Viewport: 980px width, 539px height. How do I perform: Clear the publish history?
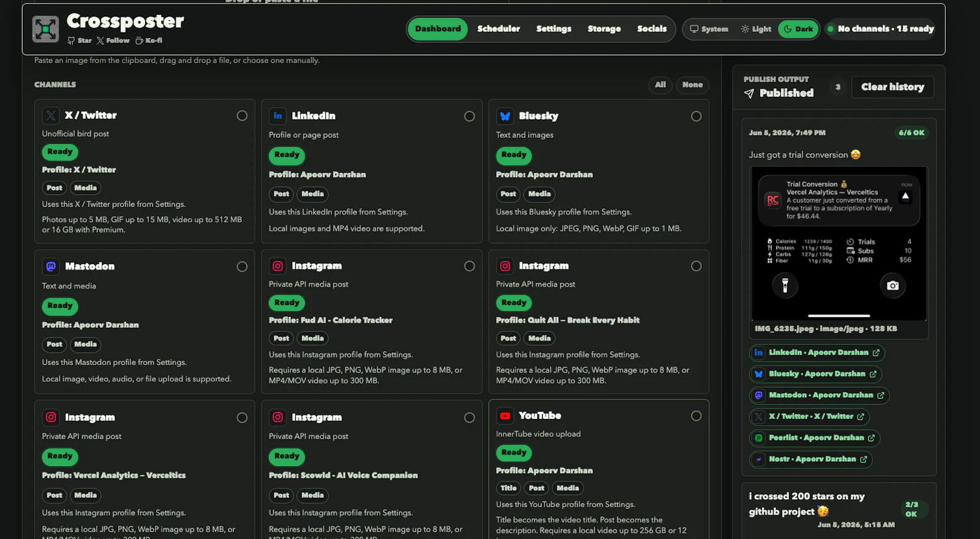click(x=892, y=87)
